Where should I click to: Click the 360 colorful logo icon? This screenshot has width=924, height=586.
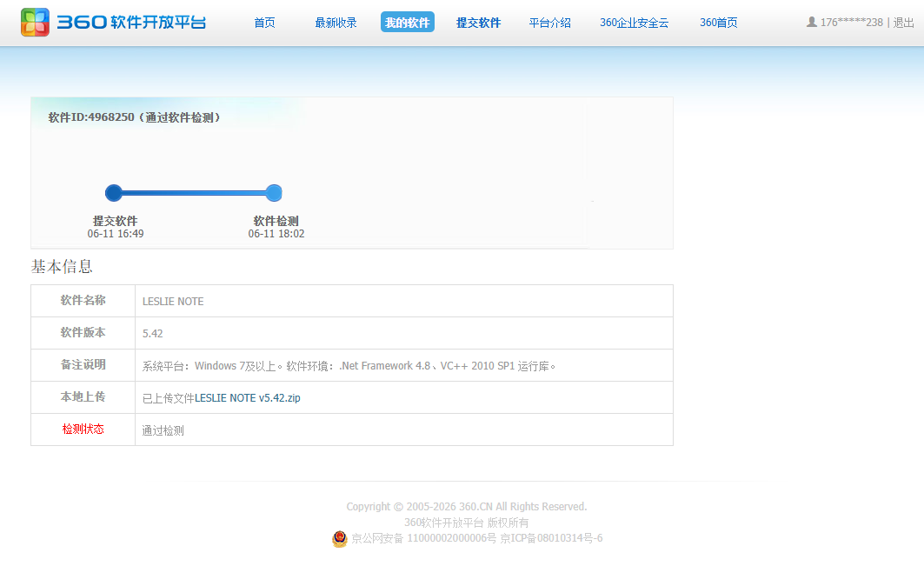coord(36,23)
